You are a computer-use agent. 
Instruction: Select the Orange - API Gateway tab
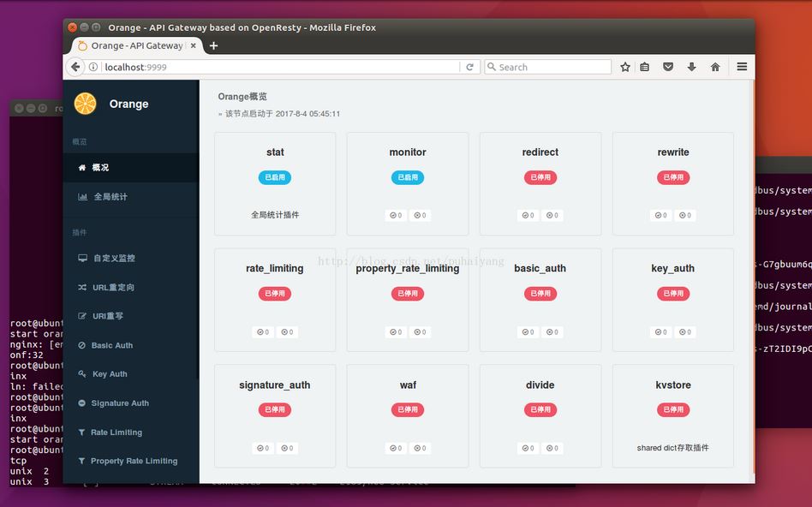point(135,45)
